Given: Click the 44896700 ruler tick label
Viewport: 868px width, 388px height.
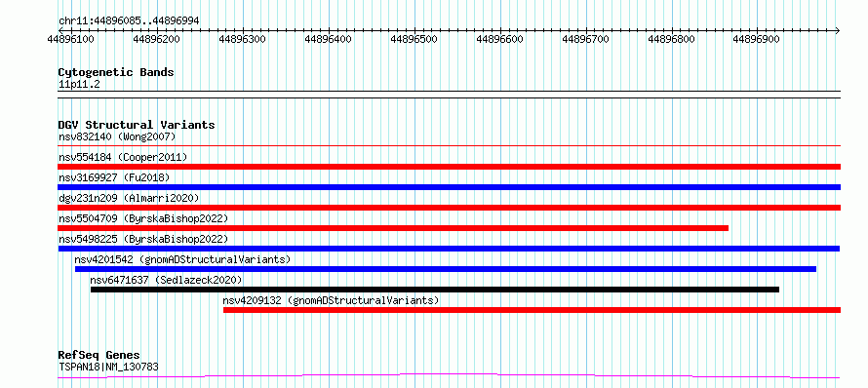Looking at the screenshot, I should 585,39.
